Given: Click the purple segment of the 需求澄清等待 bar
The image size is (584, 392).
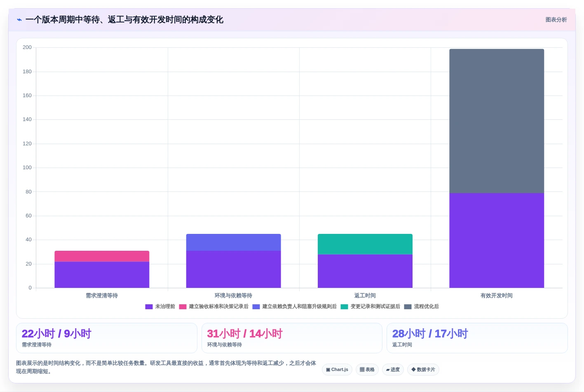Looking at the screenshot, I should click(102, 275).
